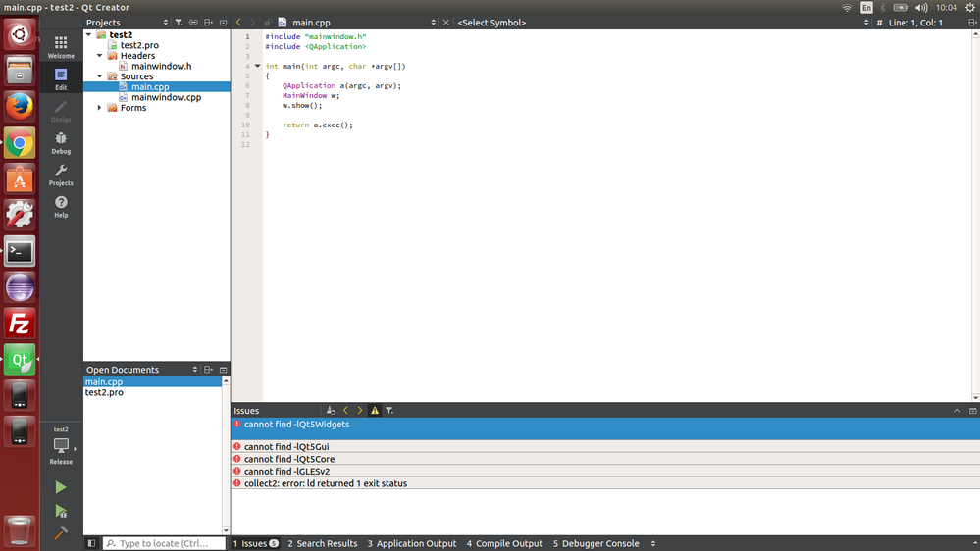This screenshot has height=551, width=980.
Task: Expand the Forms folder
Action: point(99,108)
